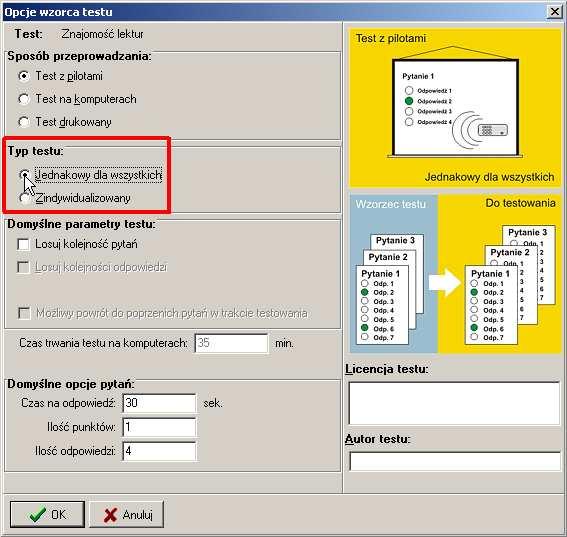Choose 'Test na komputerach' option
567x537 pixels.
click(24, 99)
